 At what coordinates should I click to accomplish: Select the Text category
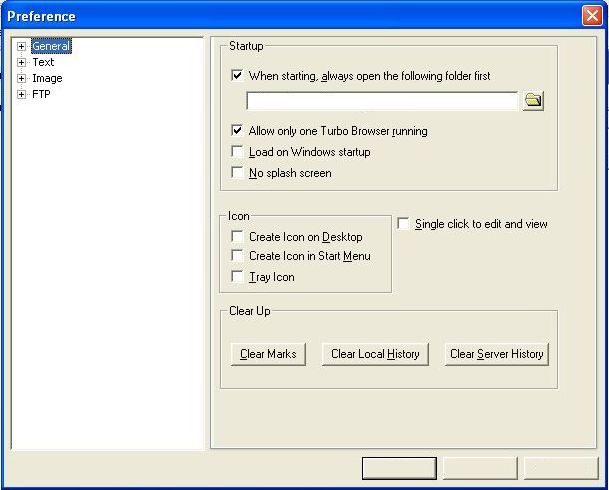click(x=43, y=62)
